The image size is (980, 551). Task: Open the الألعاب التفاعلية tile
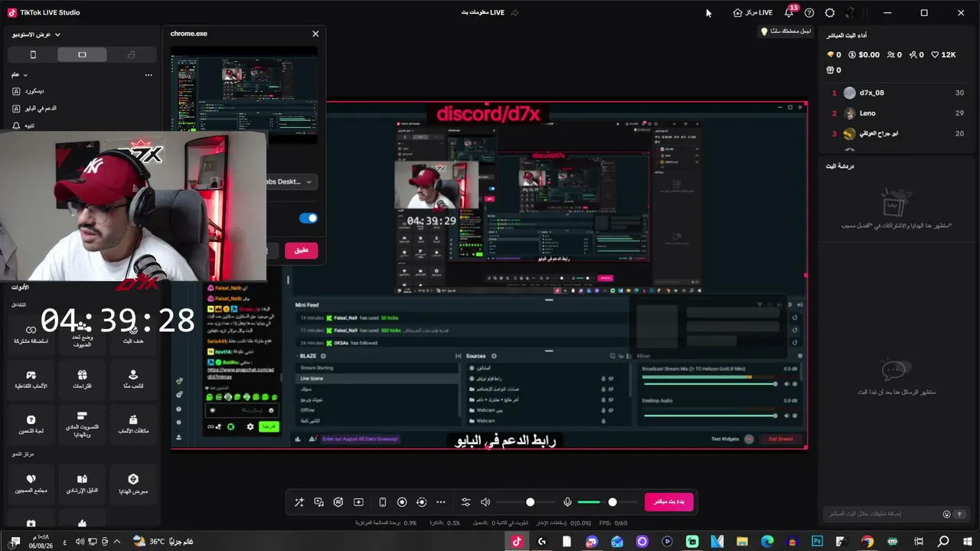point(31,380)
